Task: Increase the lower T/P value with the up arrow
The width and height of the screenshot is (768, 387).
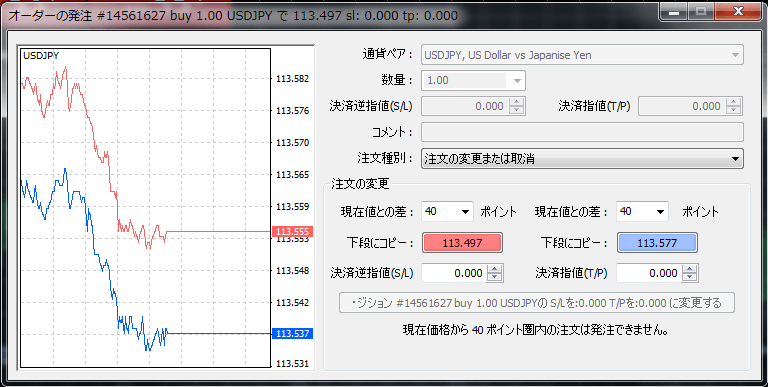Action: click(690, 268)
